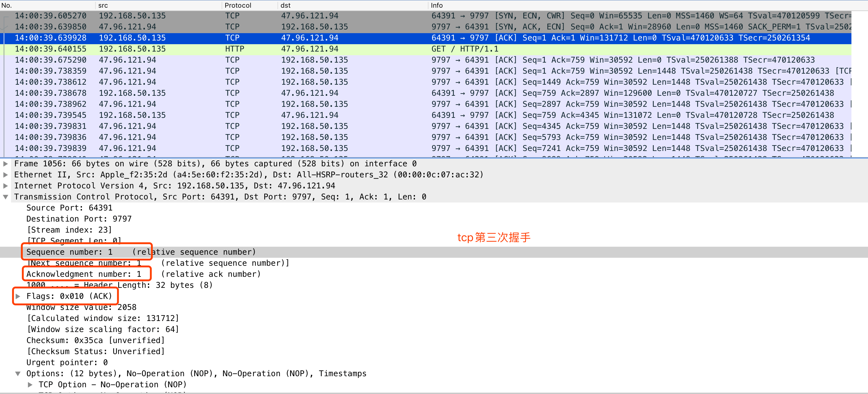Sort packets by the Info column header

648,6
